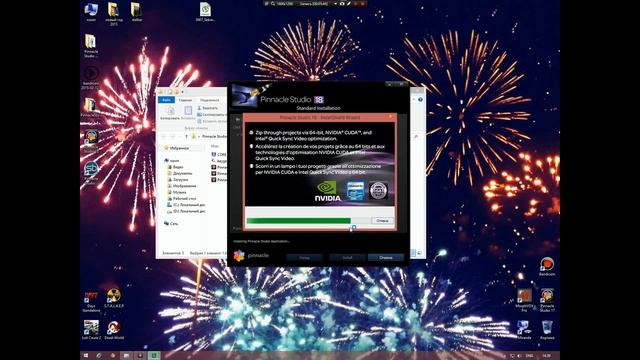
Task: Click the document file icon on top of desktop
Action: click(x=205, y=12)
